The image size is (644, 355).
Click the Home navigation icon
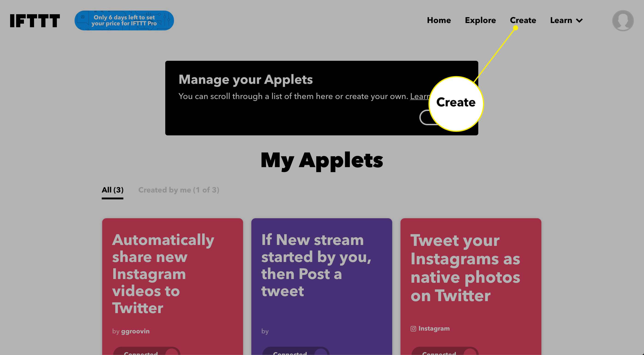(439, 20)
